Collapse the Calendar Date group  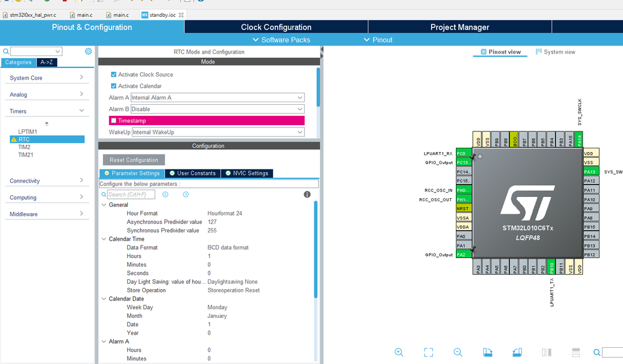pos(104,299)
